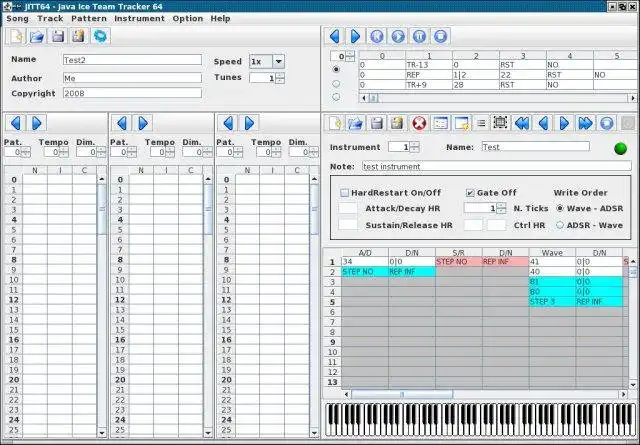This screenshot has width=640, height=445.
Task: Enable the HardRestart On/Off checkbox
Action: point(344,193)
